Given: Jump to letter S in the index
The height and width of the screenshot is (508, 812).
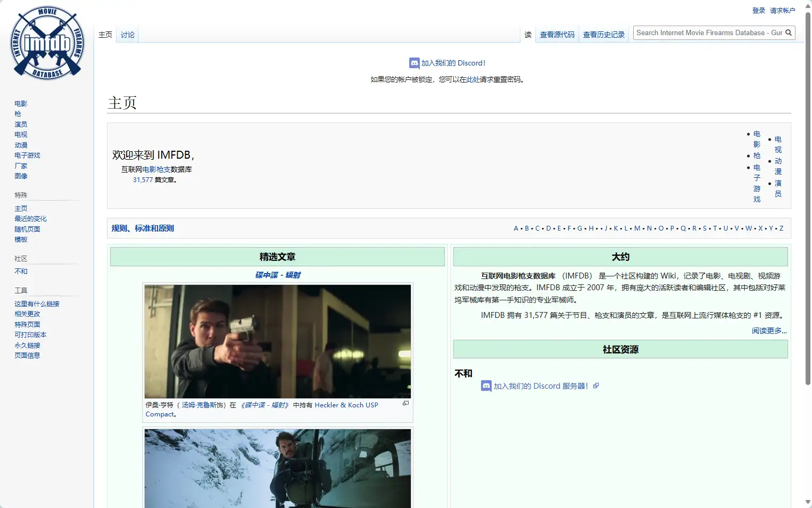Looking at the screenshot, I should 705,228.
